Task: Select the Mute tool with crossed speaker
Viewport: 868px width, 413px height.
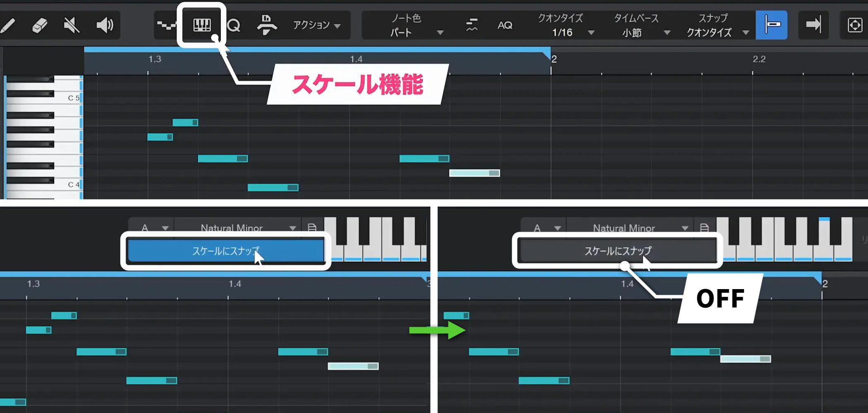Action: click(x=72, y=26)
